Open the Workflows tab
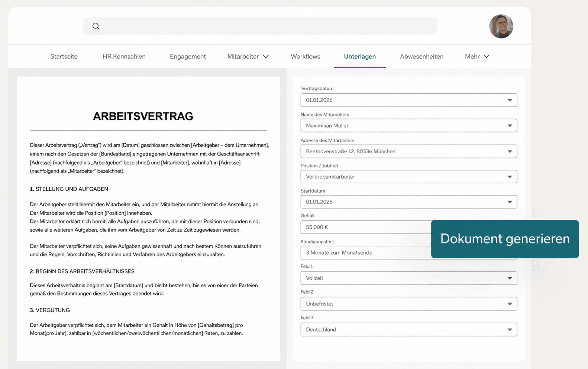The width and height of the screenshot is (588, 369). [x=306, y=56]
